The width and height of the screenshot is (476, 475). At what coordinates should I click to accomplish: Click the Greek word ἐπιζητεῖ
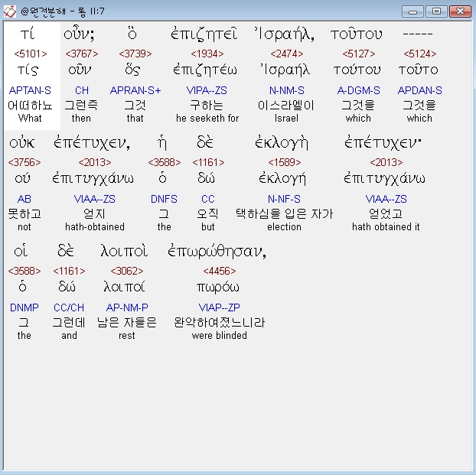click(204, 34)
